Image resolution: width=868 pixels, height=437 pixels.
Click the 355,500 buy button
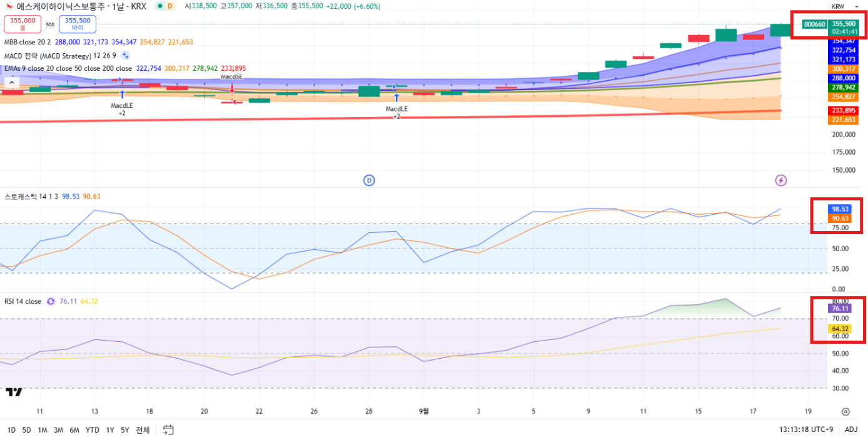point(78,24)
